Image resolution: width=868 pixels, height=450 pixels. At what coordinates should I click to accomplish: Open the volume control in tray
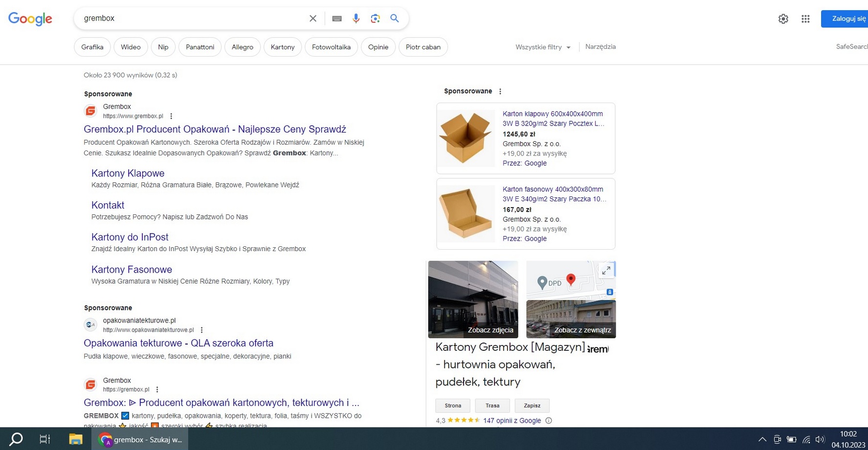[821, 439]
